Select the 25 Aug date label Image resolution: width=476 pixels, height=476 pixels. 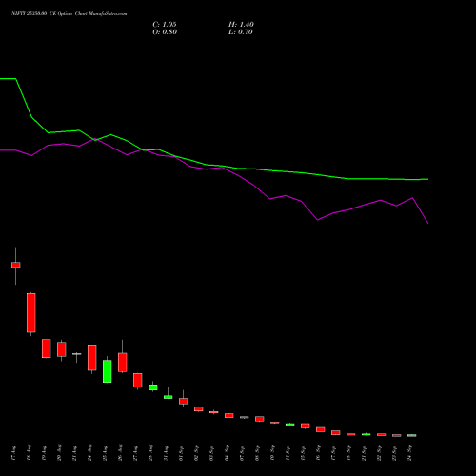pos(105,453)
